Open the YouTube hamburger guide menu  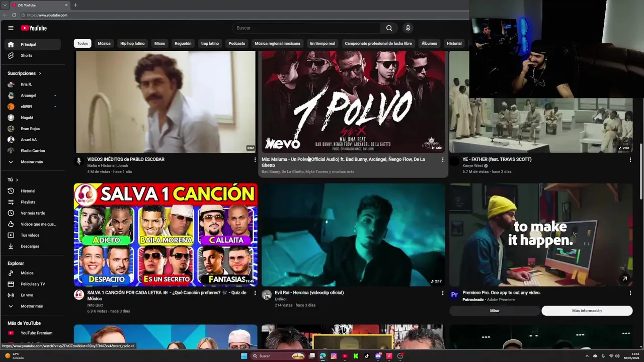click(11, 28)
